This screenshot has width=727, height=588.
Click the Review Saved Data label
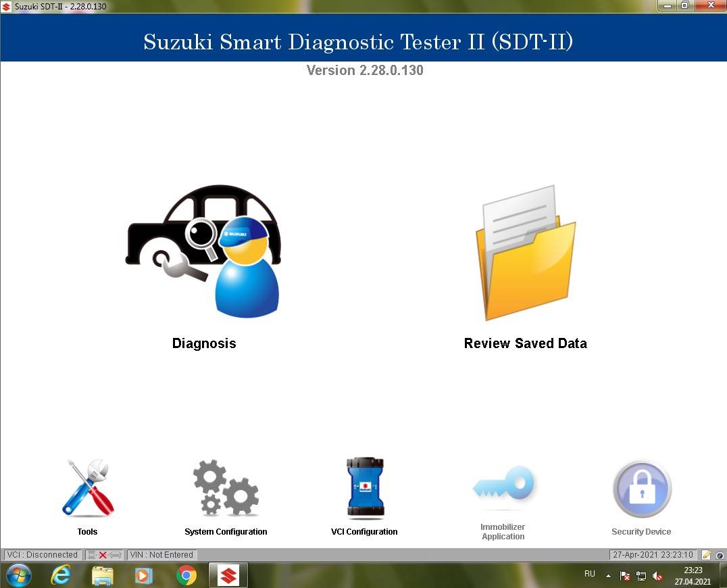click(x=525, y=343)
